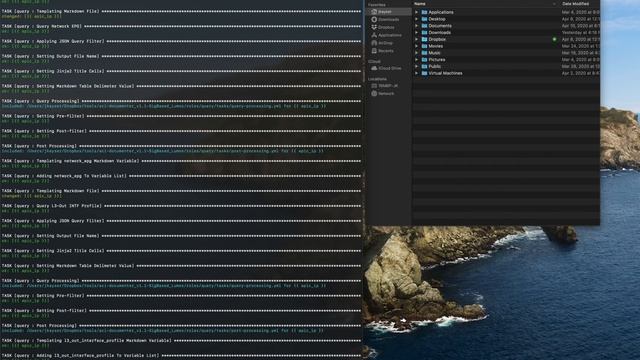Select the Desktop folder icon
This screenshot has width=640, height=360.
point(424,19)
